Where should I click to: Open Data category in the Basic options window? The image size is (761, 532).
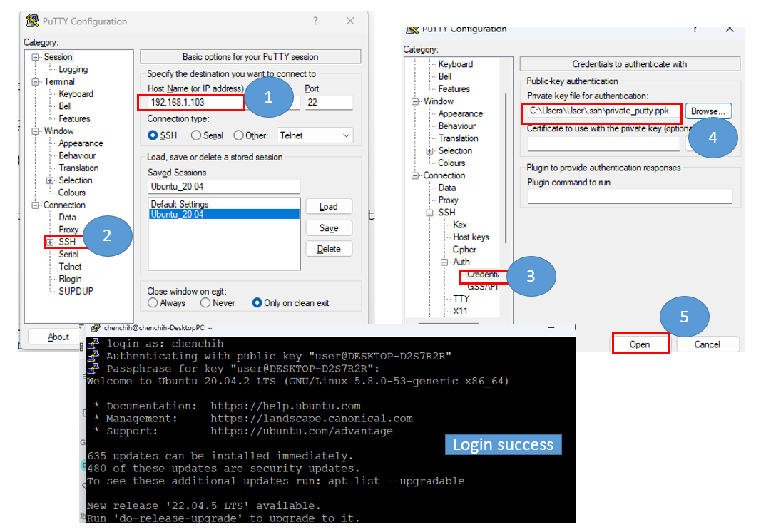tap(68, 218)
